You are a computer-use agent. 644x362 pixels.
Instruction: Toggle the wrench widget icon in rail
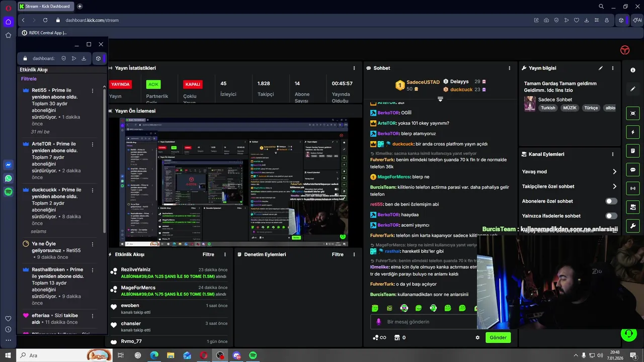click(633, 226)
